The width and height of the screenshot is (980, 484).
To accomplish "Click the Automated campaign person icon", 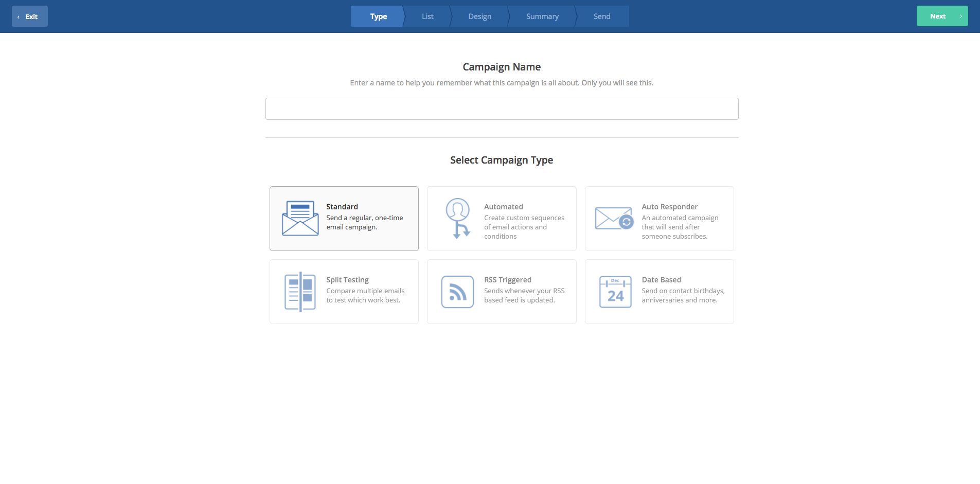I will point(458,219).
